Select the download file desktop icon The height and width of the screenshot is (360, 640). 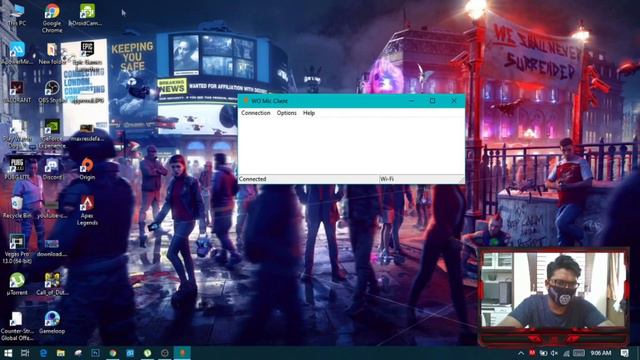[52, 248]
